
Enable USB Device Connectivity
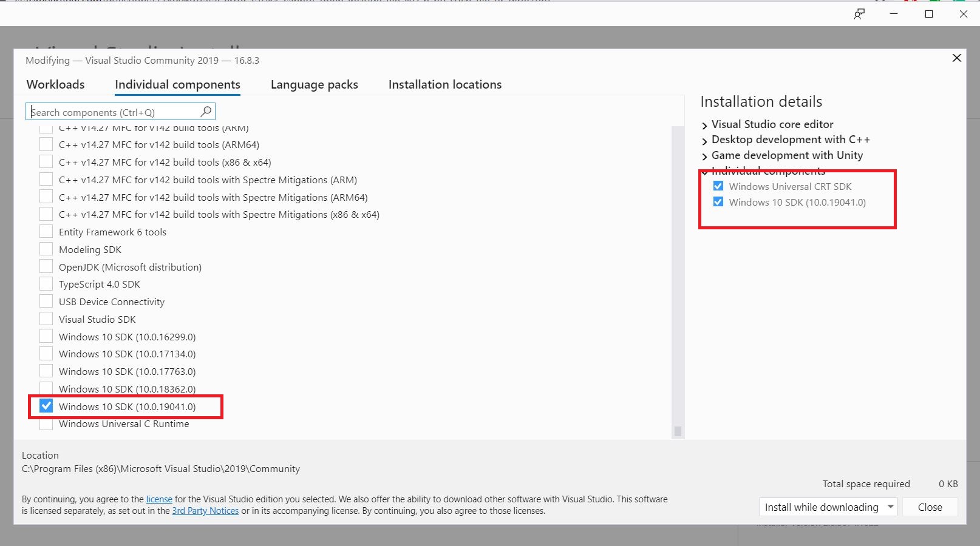point(46,301)
